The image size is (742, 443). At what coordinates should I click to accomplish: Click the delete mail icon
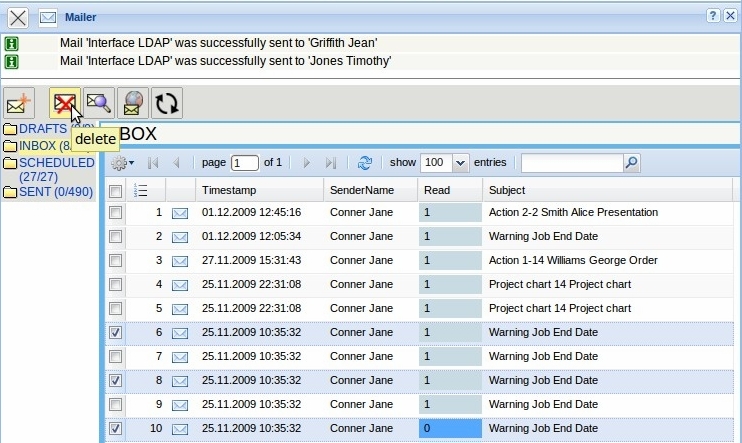click(x=64, y=103)
